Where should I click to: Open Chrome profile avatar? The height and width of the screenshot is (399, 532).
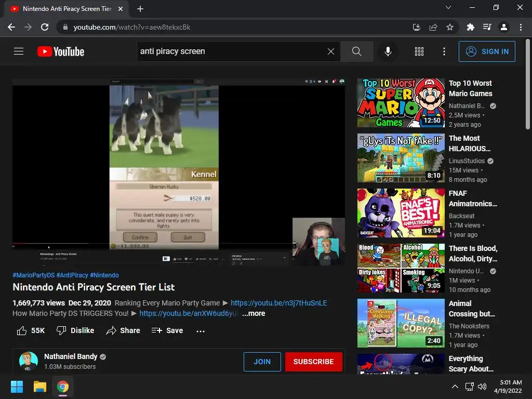tap(504, 27)
